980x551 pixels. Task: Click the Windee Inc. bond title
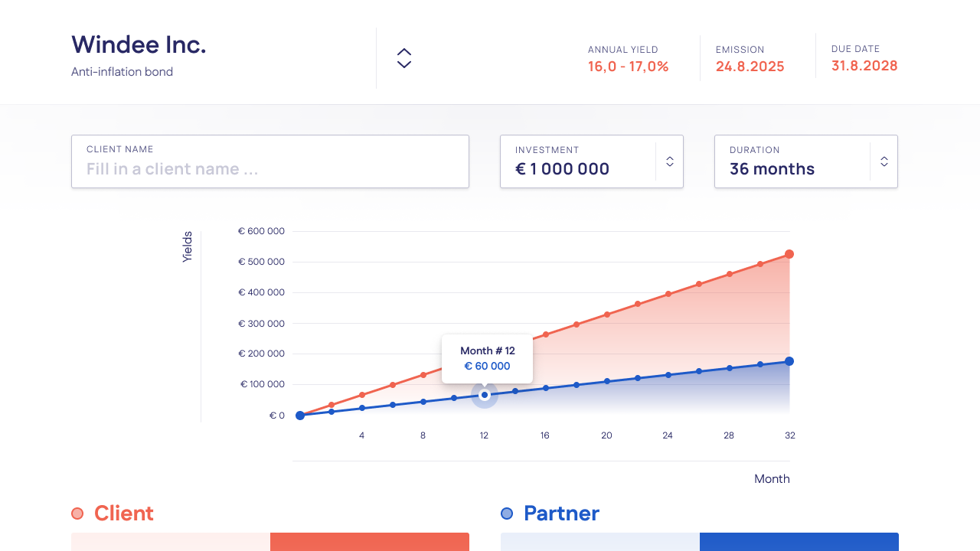(138, 44)
